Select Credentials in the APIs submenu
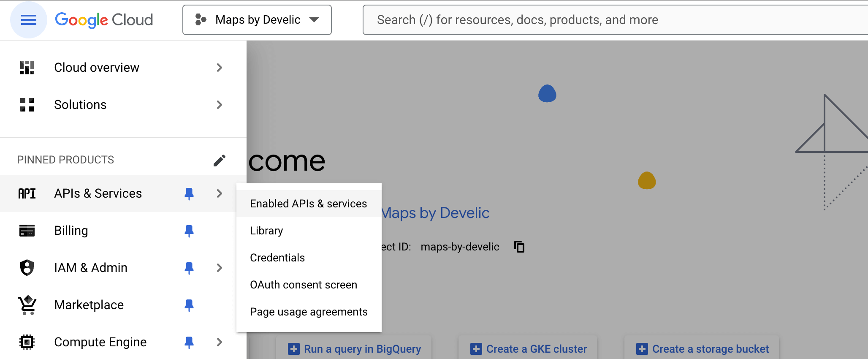Image resolution: width=868 pixels, height=359 pixels. (309, 258)
